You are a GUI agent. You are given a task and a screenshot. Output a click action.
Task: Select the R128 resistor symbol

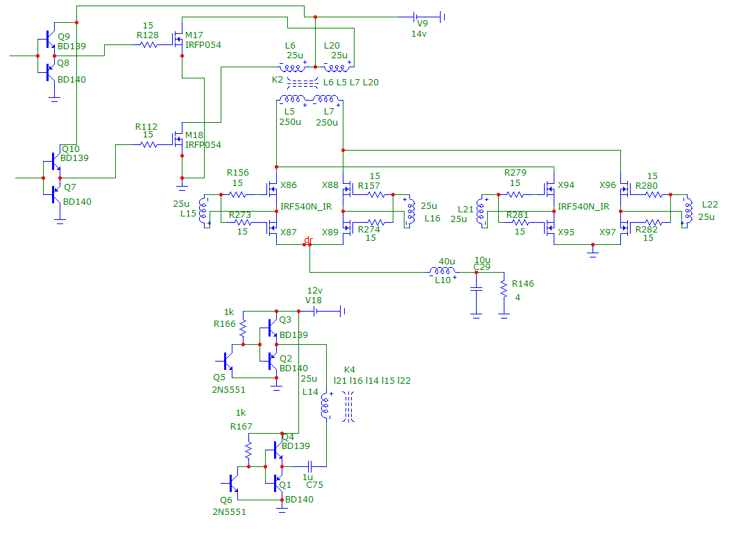[x=148, y=44]
